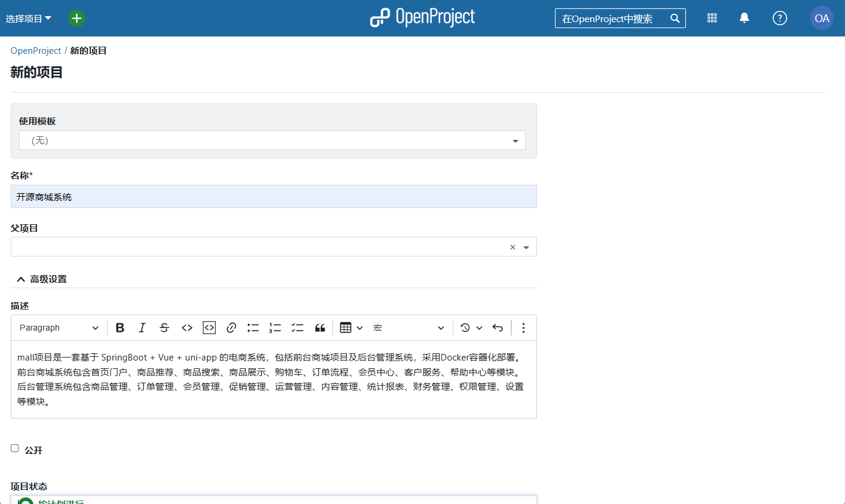Open the 项目状态 status dropdown
The width and height of the screenshot is (845, 504).
(274, 500)
